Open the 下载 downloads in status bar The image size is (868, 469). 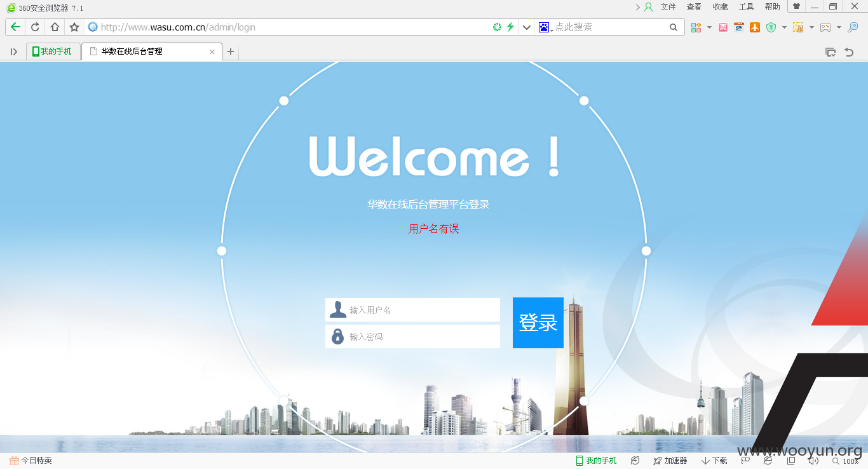pyautogui.click(x=714, y=461)
